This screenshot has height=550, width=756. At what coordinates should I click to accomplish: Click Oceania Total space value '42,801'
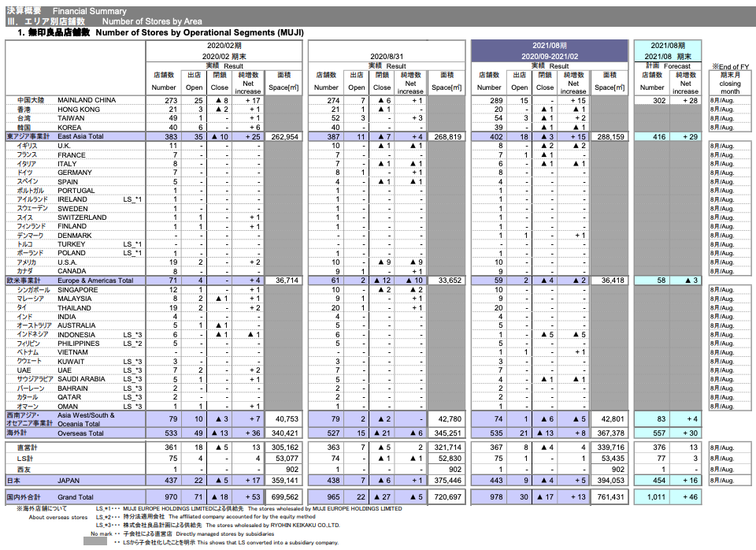coord(613,419)
